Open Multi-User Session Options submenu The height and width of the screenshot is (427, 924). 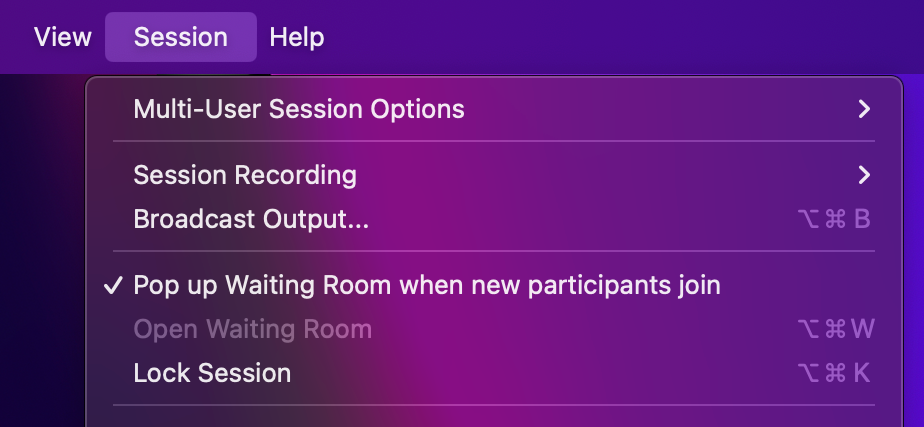click(x=299, y=108)
